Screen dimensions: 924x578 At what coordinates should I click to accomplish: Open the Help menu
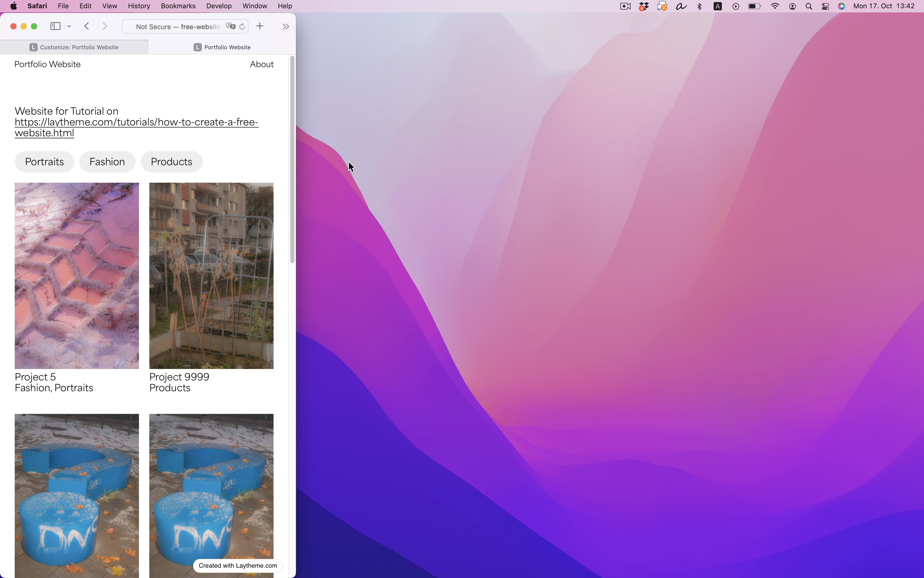coord(285,6)
